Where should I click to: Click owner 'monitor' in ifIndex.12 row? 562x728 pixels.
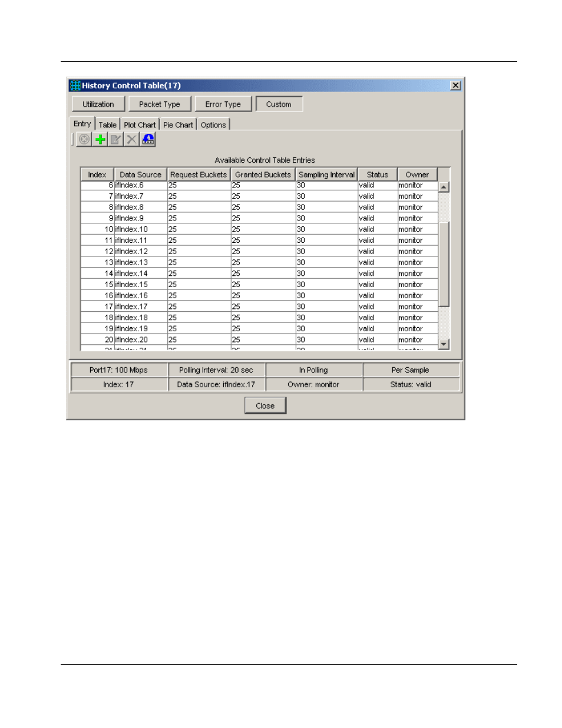click(418, 251)
